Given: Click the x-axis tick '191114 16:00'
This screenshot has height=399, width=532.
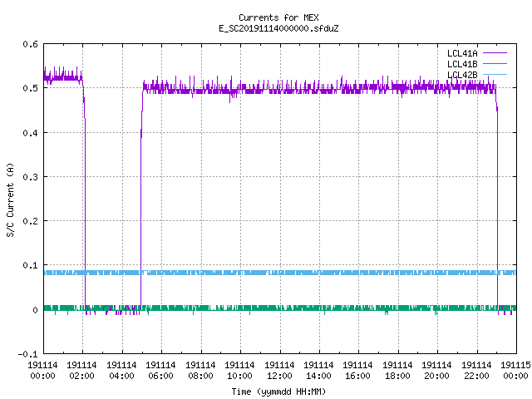Looking at the screenshot, I should [x=357, y=371].
